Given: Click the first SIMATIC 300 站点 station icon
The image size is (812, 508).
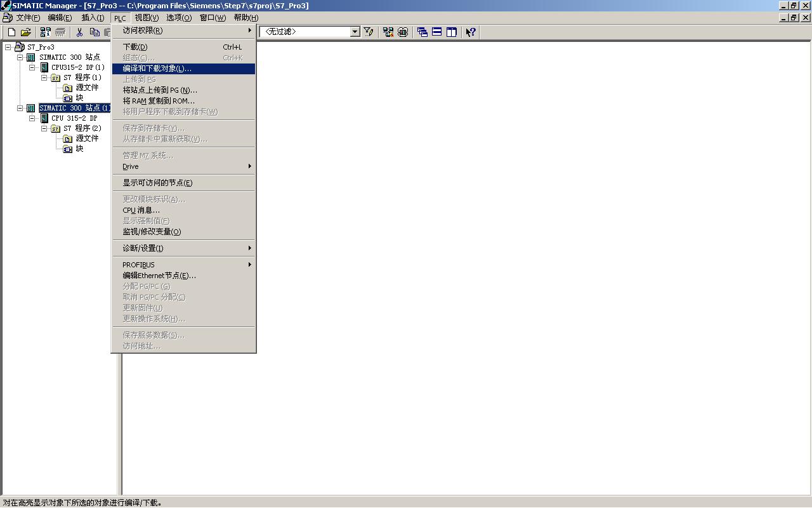Looking at the screenshot, I should click(x=31, y=57).
